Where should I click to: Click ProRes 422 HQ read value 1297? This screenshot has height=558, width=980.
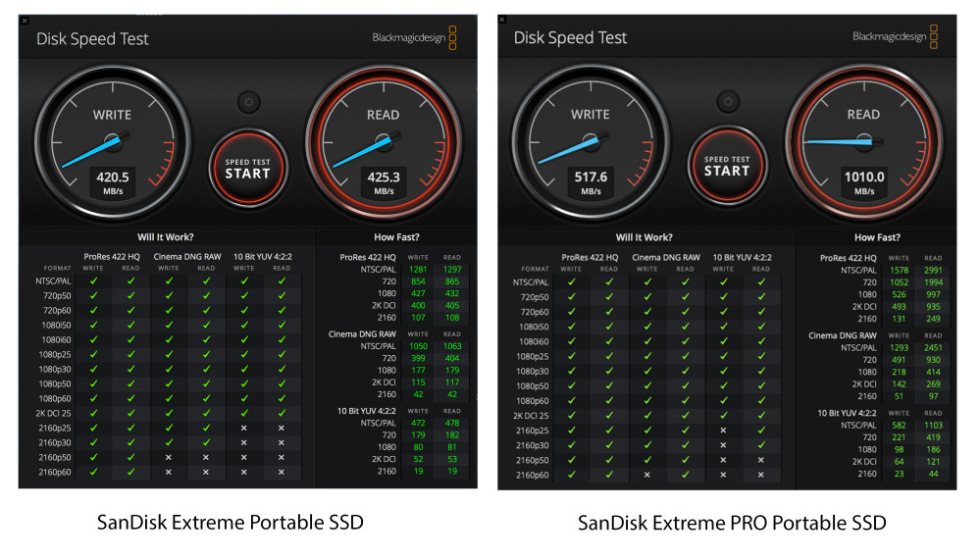coord(452,270)
